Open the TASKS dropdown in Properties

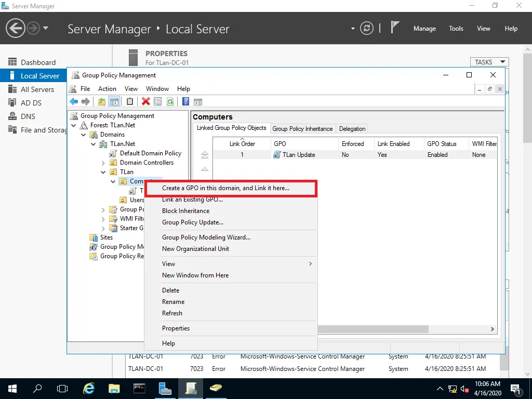[x=489, y=62]
